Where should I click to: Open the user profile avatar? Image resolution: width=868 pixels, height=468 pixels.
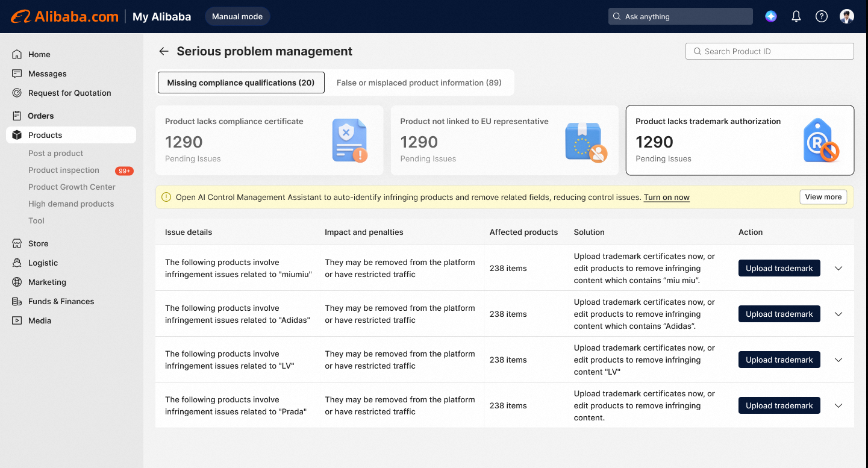pyautogui.click(x=847, y=16)
